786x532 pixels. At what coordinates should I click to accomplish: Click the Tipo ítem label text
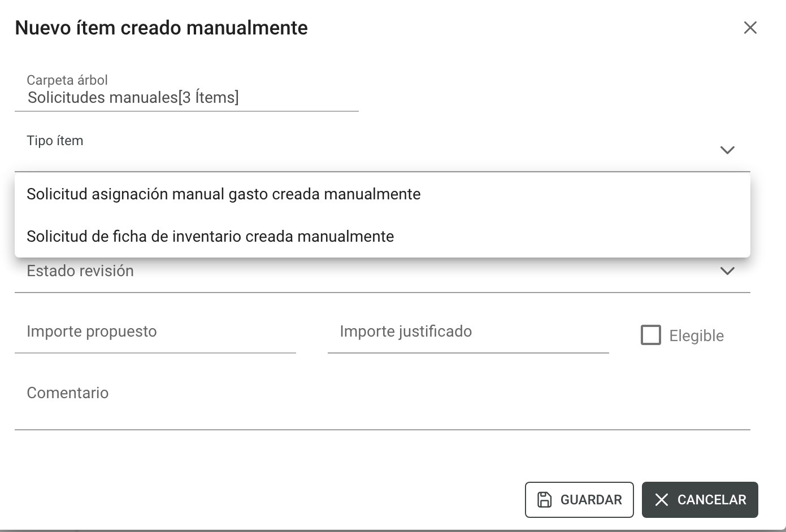click(55, 141)
